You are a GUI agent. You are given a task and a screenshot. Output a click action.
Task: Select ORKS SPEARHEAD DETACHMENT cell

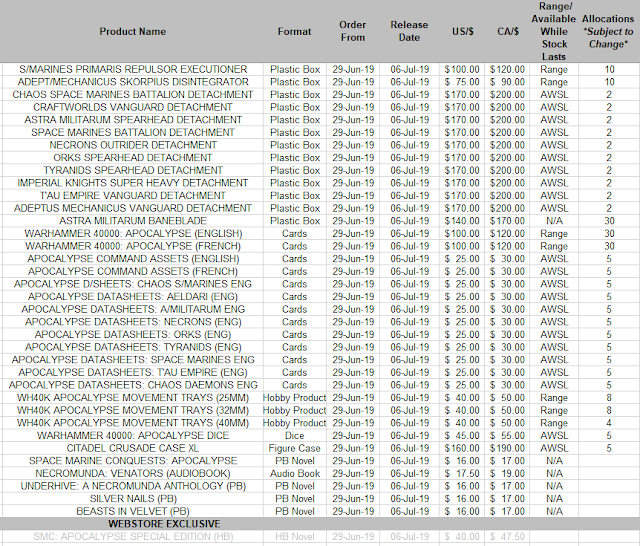coord(133,158)
